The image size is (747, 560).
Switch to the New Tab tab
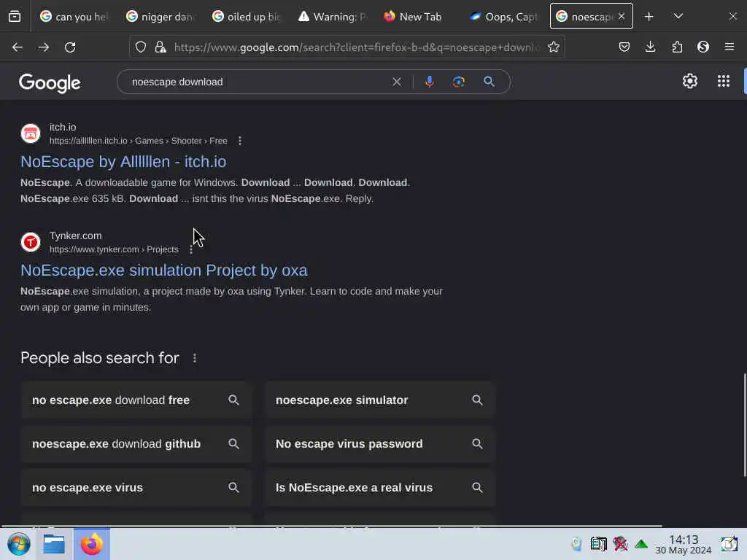[x=414, y=17]
